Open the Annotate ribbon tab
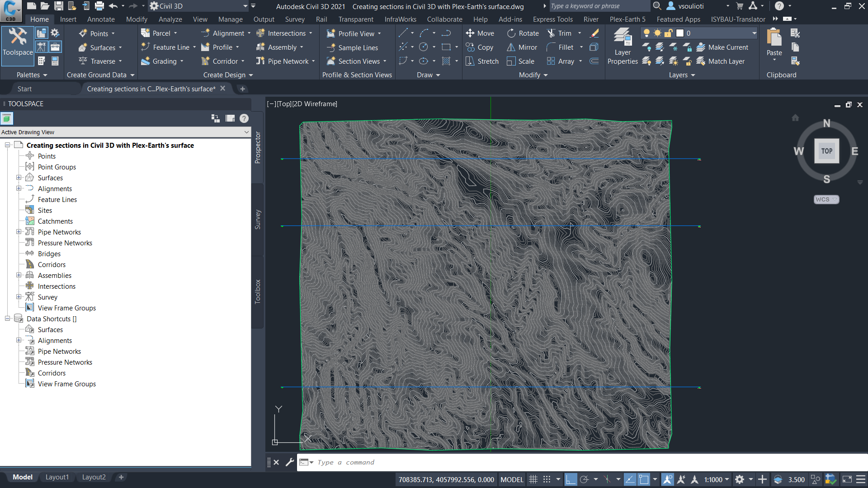Image resolution: width=868 pixels, height=488 pixels. point(101,19)
